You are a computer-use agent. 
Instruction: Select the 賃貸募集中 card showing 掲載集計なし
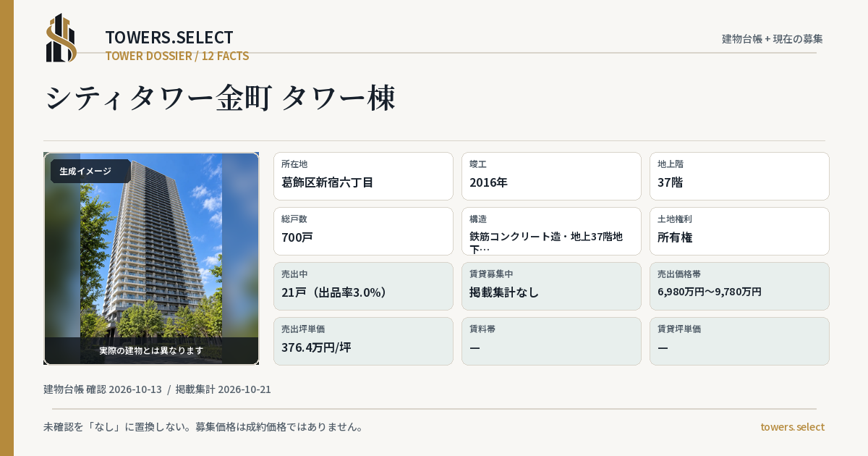tap(551, 286)
